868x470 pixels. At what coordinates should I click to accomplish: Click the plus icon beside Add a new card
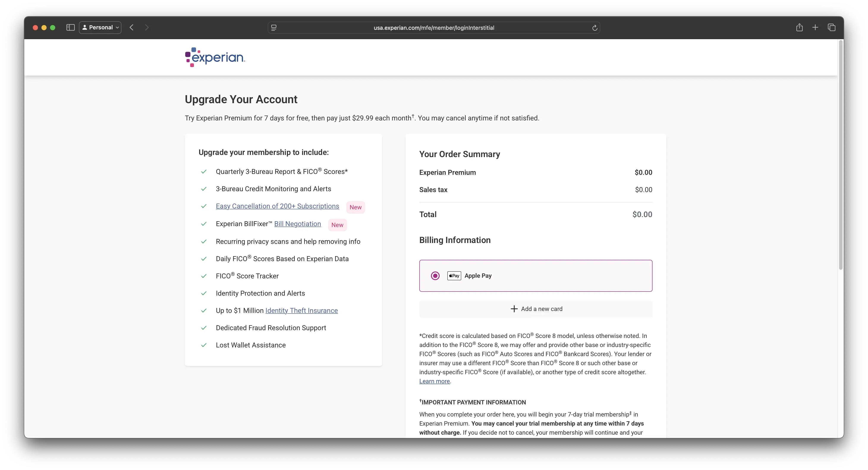(514, 309)
